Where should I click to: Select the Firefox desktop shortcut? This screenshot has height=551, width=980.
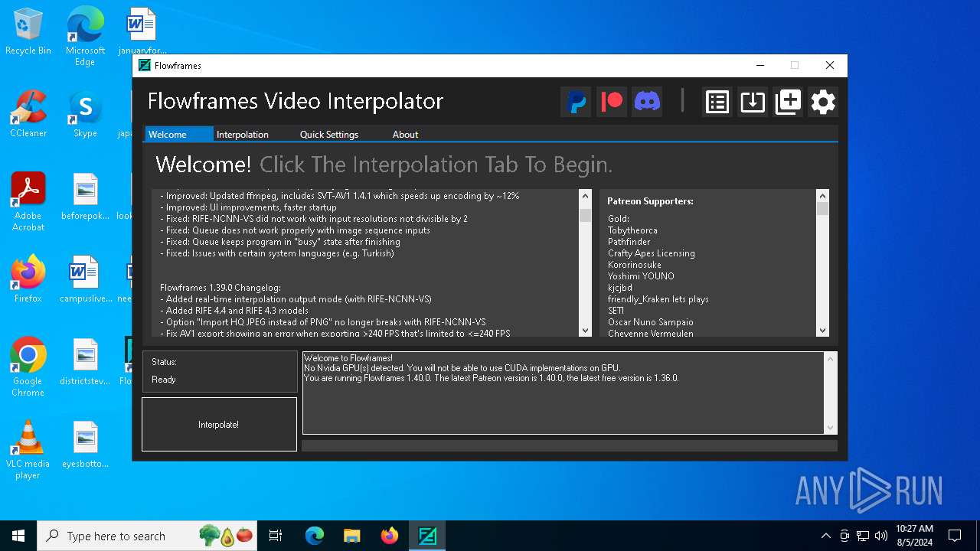click(28, 279)
